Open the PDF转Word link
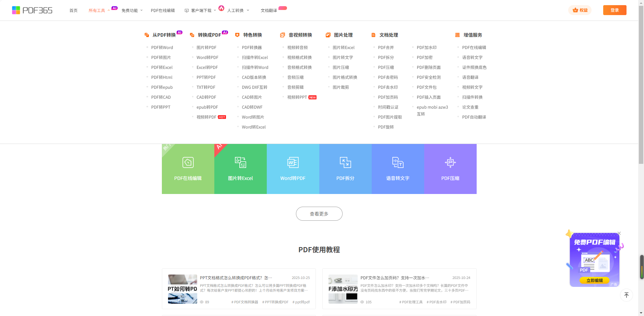This screenshot has height=316, width=644. pyautogui.click(x=162, y=48)
